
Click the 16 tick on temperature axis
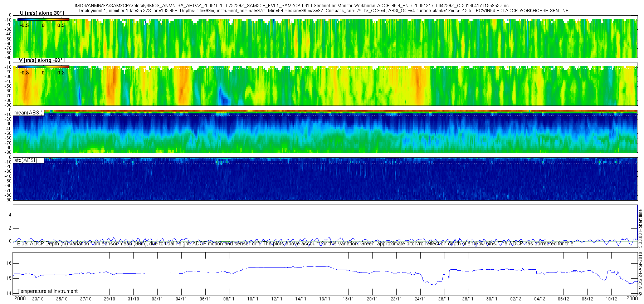point(9,263)
